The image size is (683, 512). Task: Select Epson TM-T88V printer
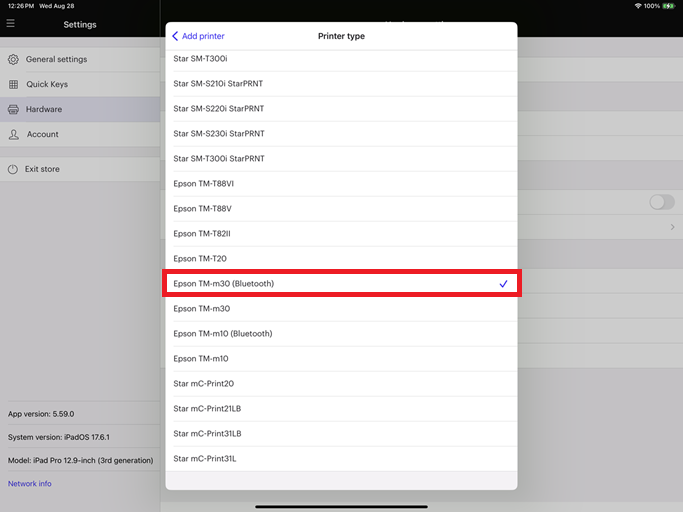(x=342, y=209)
